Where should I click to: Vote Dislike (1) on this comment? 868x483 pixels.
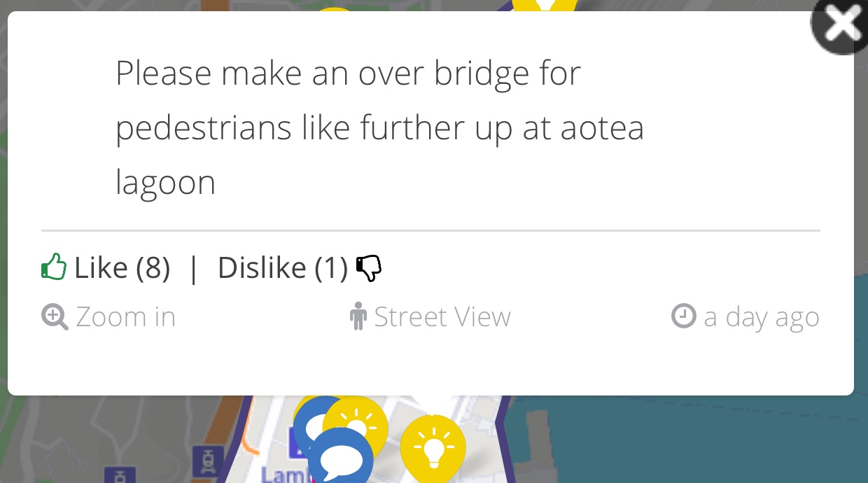pyautogui.click(x=283, y=267)
